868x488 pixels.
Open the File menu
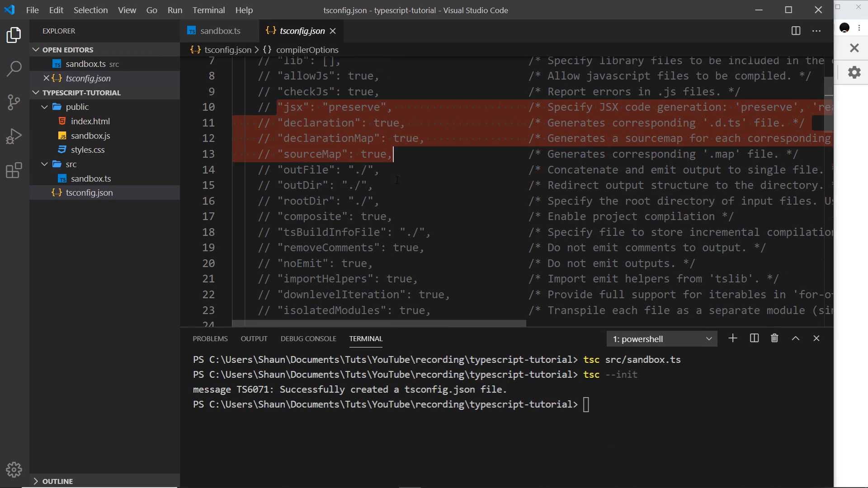click(33, 10)
